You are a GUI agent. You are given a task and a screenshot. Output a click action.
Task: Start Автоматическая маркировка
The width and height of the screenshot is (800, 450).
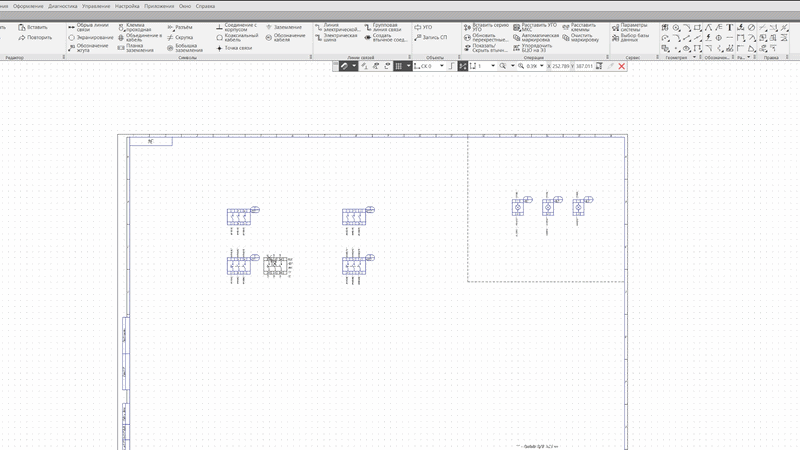pos(536,38)
